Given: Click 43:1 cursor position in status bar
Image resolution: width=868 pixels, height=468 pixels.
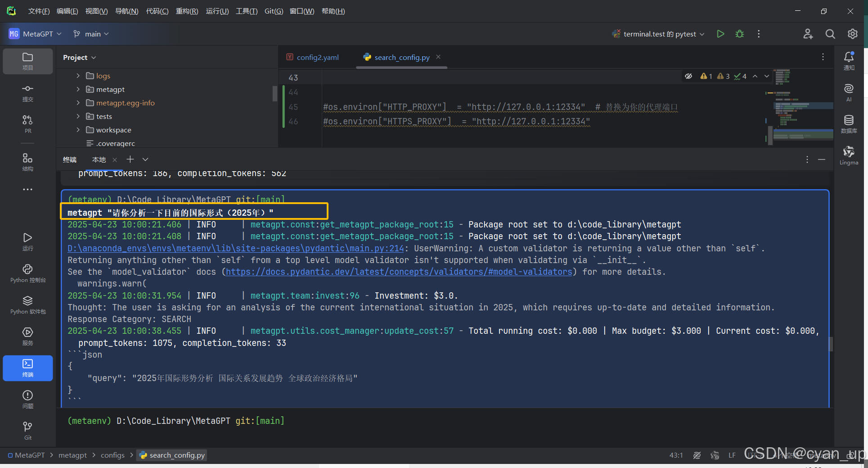Looking at the screenshot, I should 676,455.
